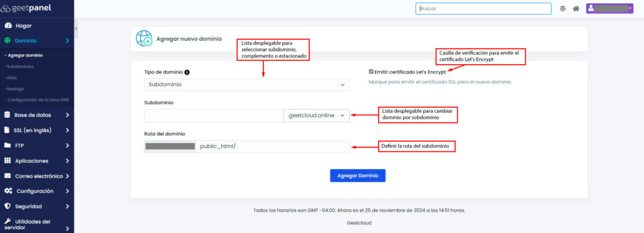644x233 pixels.
Task: Collapse the Dominio menu chevron
Action: [67, 41]
